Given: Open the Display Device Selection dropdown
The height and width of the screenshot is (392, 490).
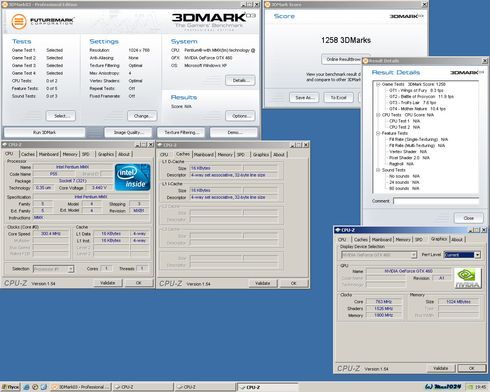Looking at the screenshot, I should coord(414,255).
